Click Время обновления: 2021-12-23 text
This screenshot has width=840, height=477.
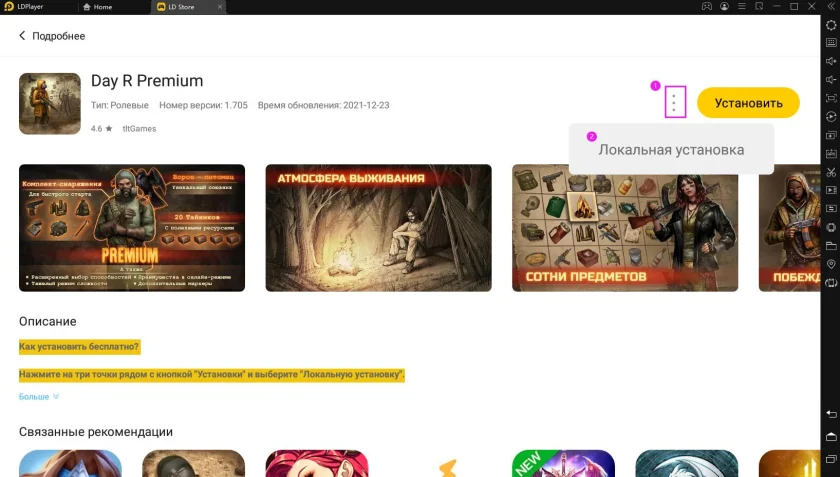[324, 105]
